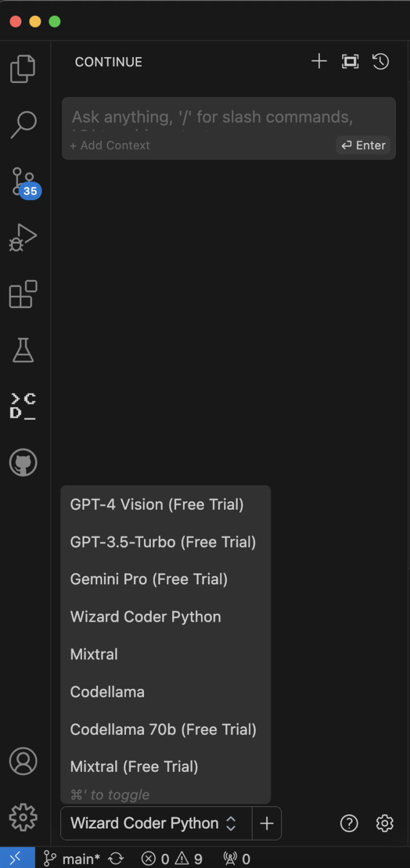410x868 pixels.
Task: Select Codellama 70b (Free Trial) model
Action: (163, 729)
